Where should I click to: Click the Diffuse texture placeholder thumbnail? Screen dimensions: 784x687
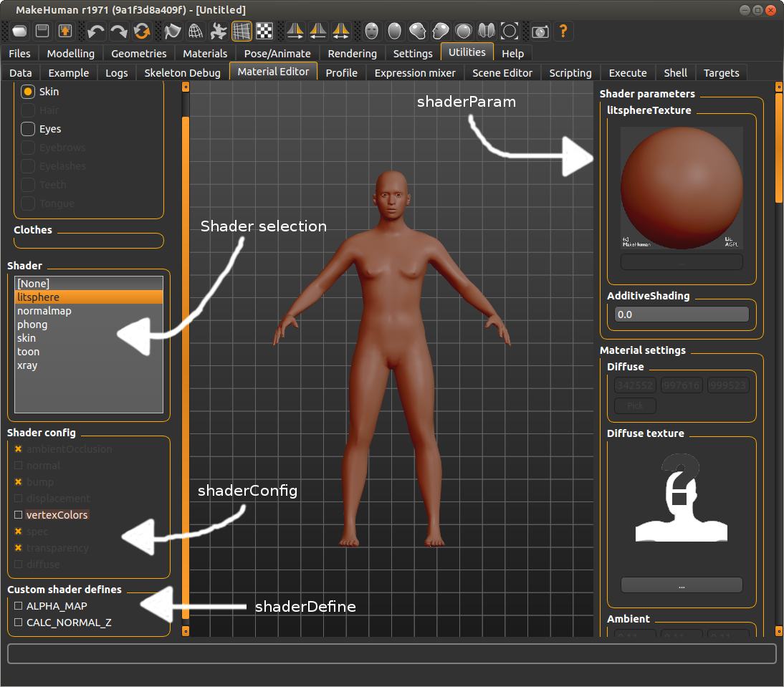682,498
